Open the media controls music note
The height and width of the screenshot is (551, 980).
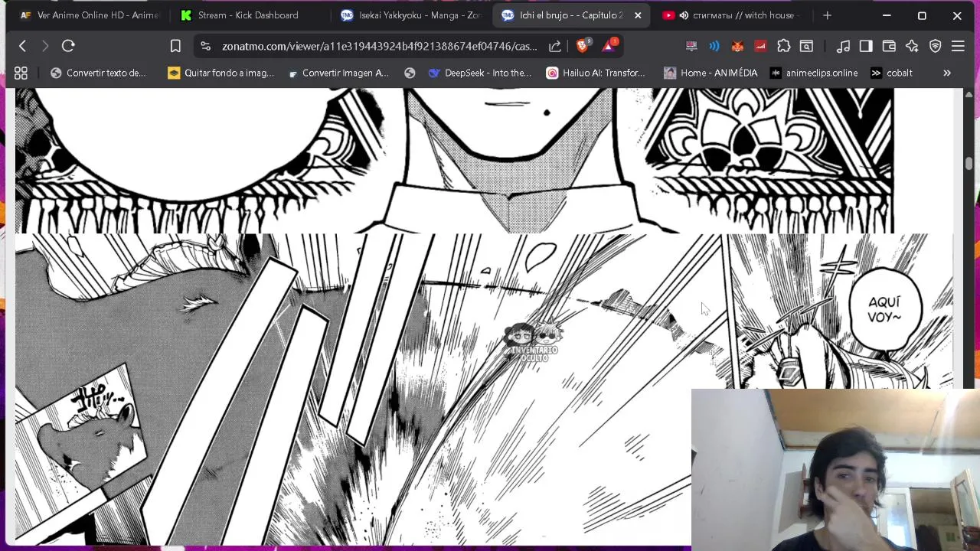[x=843, y=46]
